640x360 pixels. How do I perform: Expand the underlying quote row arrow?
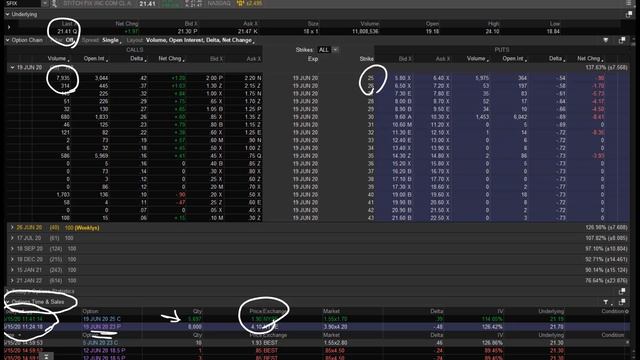9,27
